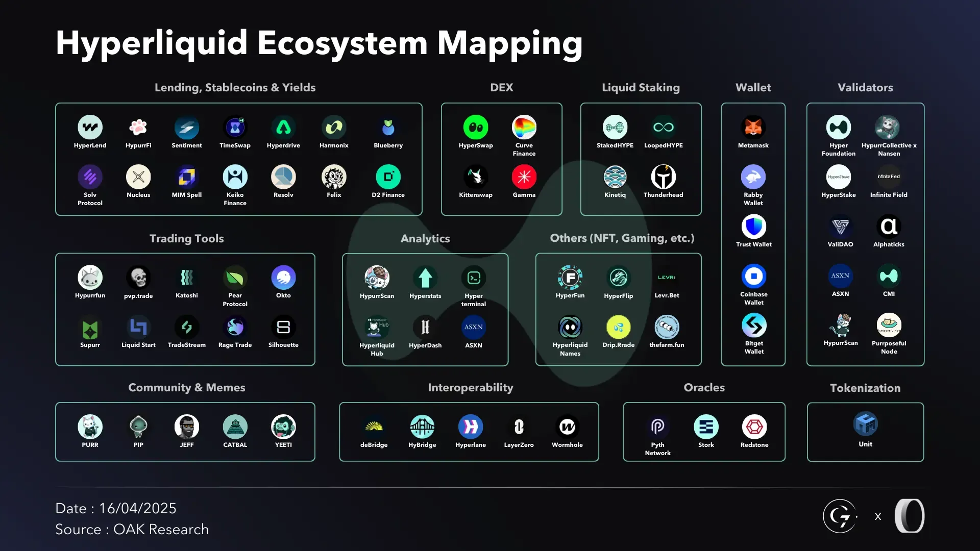The height and width of the screenshot is (551, 980).
Task: Select the HyperFun poker chip icon
Action: (x=570, y=278)
